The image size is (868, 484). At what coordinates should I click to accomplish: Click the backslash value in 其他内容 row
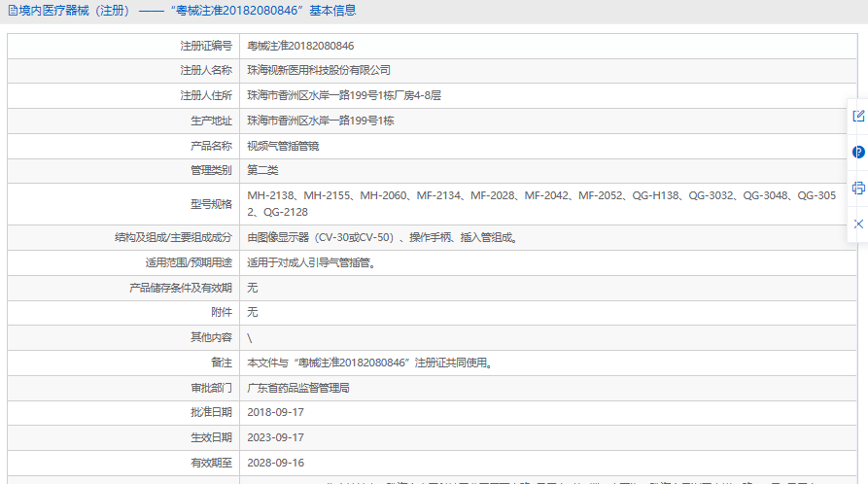[250, 338]
